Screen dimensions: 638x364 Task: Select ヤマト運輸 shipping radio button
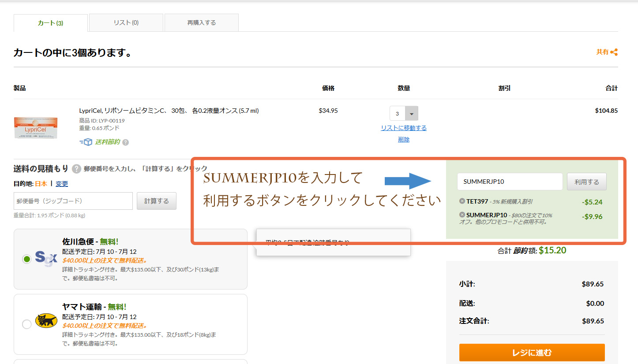point(26,324)
